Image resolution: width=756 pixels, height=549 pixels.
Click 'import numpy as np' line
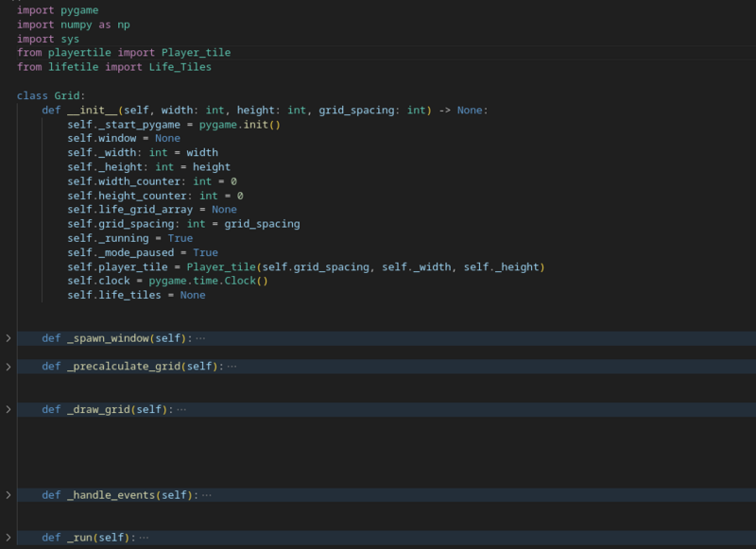pos(74,25)
